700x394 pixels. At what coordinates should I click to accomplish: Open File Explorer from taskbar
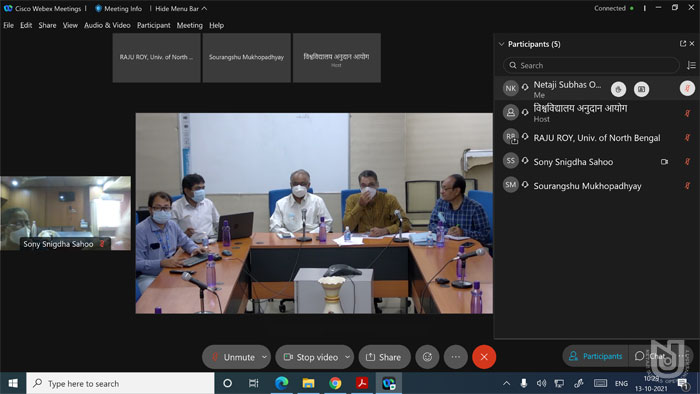click(x=308, y=383)
